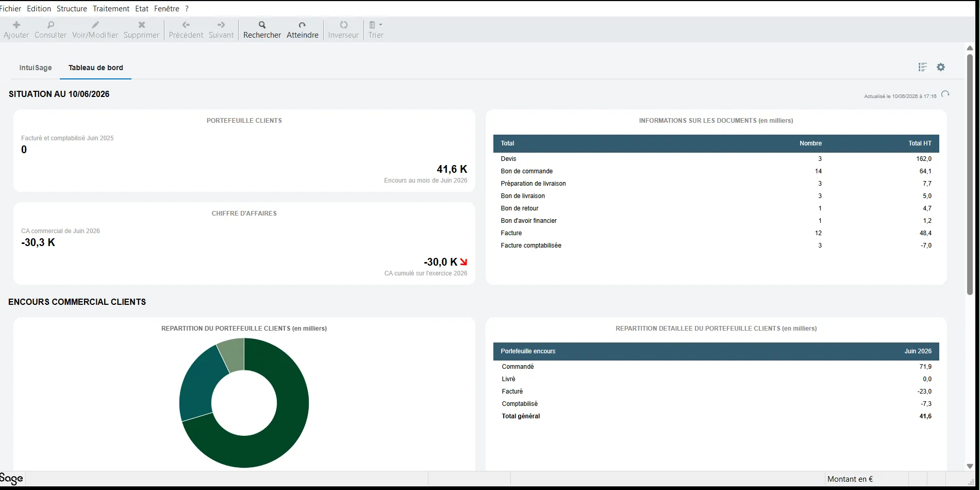This screenshot has width=980, height=490.
Task: Click the vertical scrollbar thumb
Action: (970, 174)
